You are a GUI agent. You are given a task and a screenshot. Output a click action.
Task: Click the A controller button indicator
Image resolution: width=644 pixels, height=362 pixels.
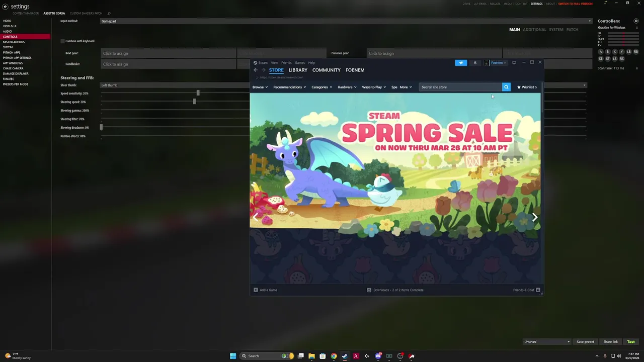click(x=600, y=52)
